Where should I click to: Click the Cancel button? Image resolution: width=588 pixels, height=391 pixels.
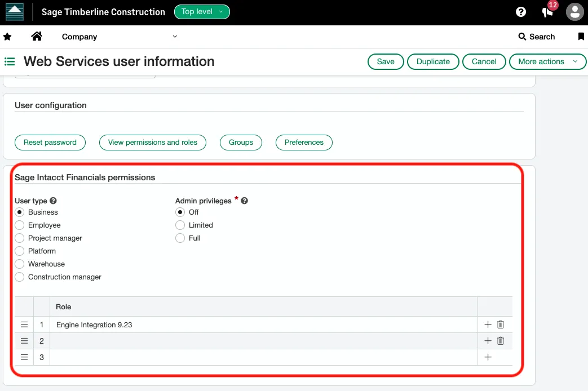coord(484,61)
